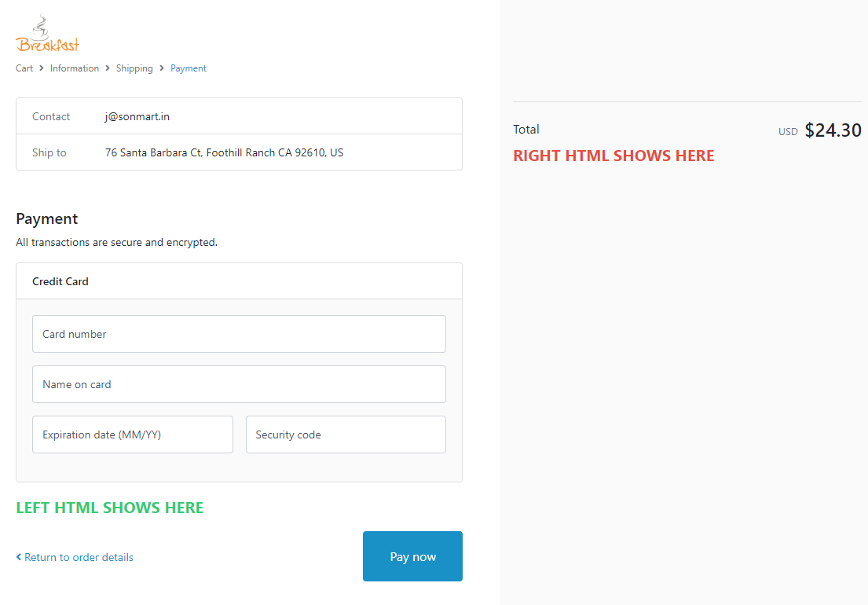Click into the Name on card field
The height and width of the screenshot is (605, 868).
(239, 384)
